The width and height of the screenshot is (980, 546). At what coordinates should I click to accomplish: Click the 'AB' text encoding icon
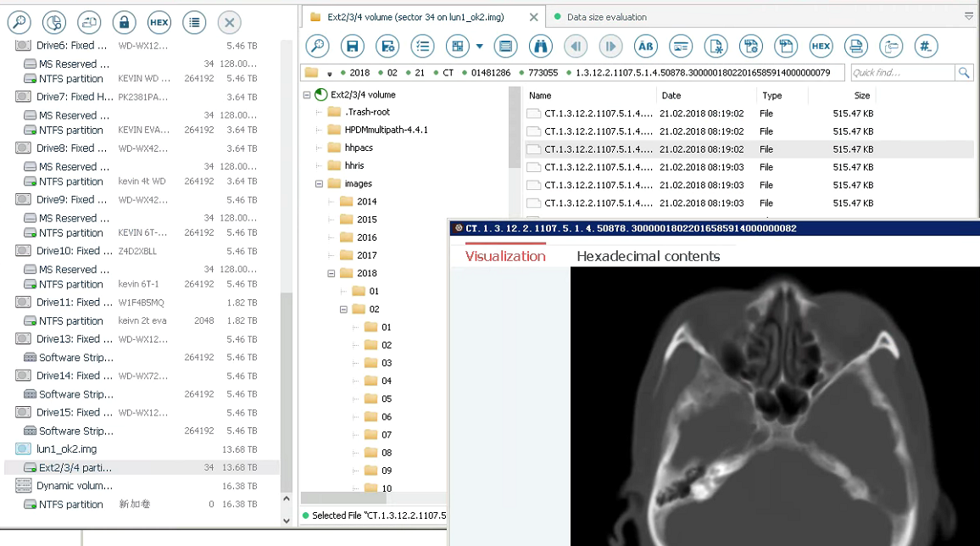646,47
